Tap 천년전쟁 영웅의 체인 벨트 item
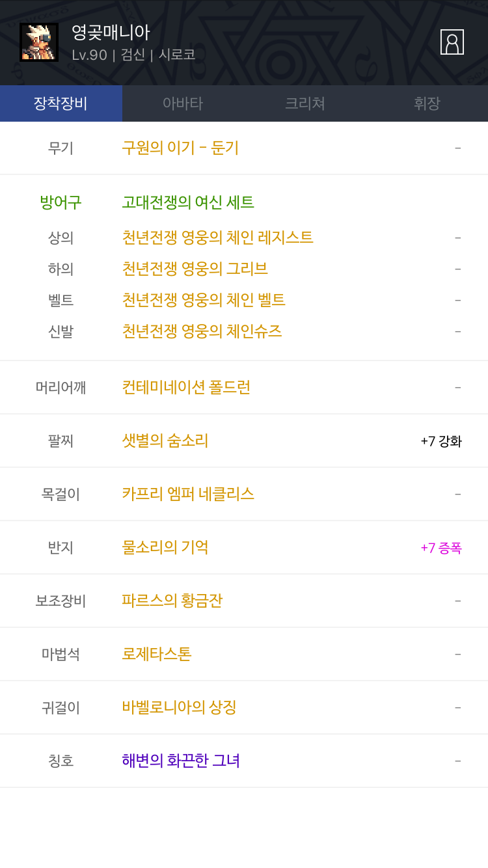The height and width of the screenshot is (868, 488). point(204,300)
